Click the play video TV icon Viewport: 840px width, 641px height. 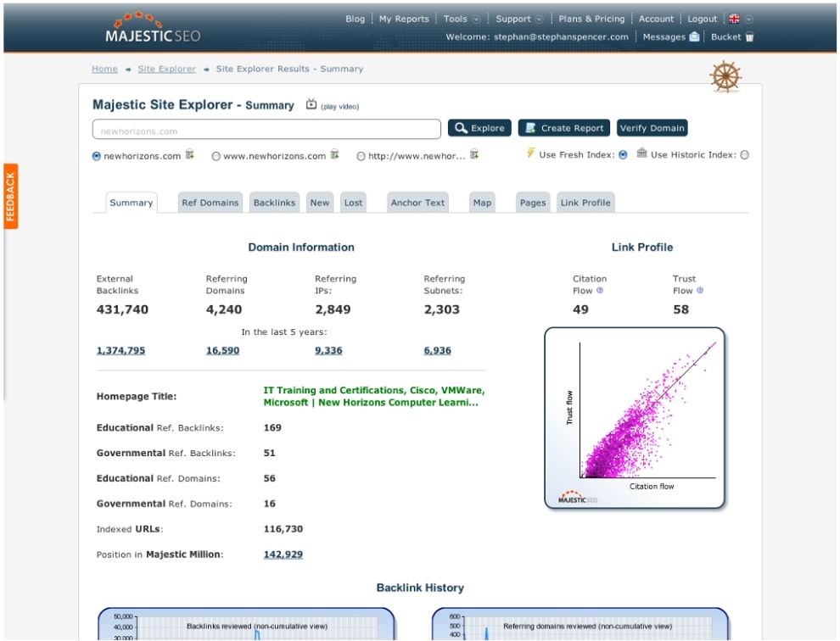[311, 104]
